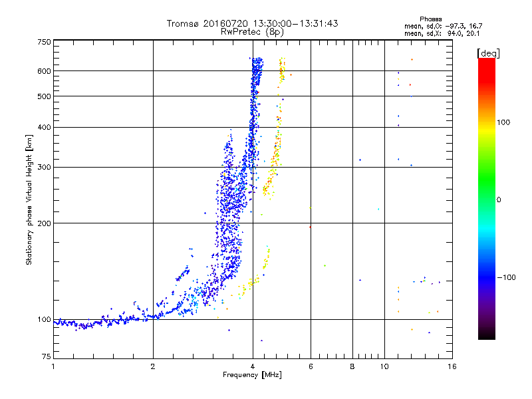The width and height of the screenshot is (532, 399).
Task: Click the x-axis label '8'
Action: (x=352, y=366)
